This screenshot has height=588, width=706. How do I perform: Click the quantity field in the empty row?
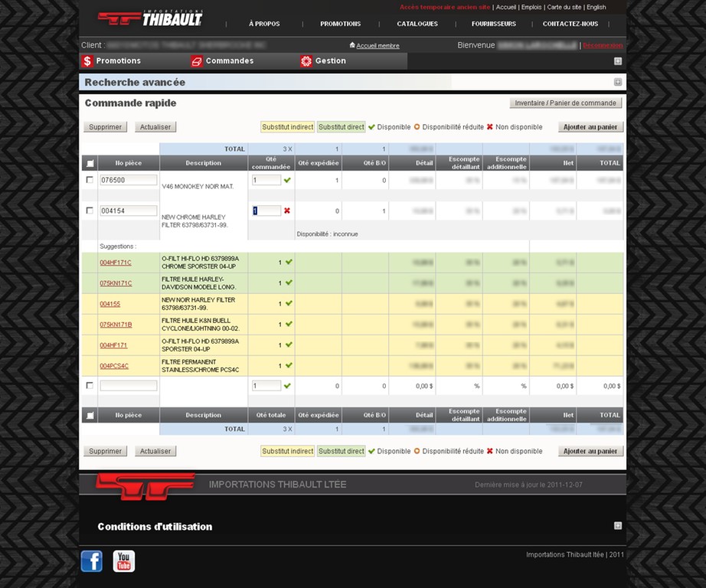pos(266,385)
